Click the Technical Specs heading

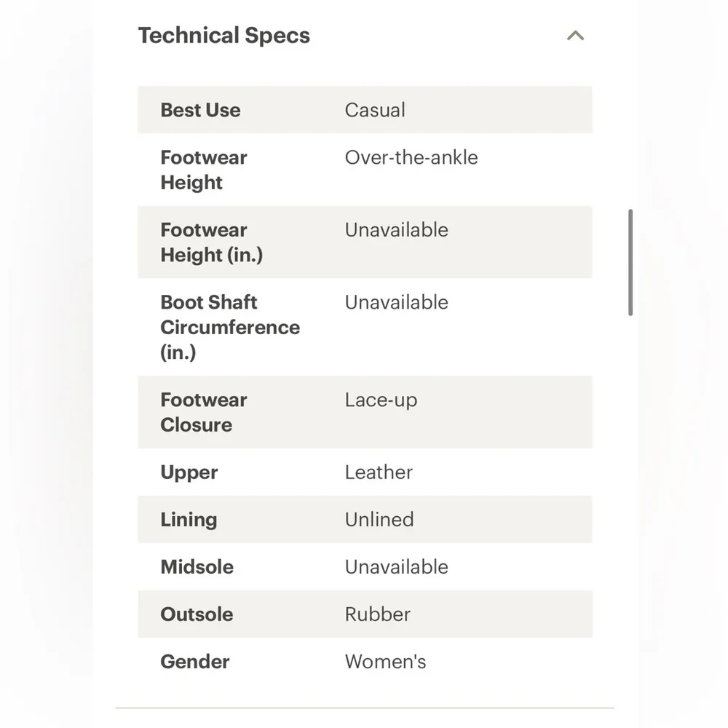pyautogui.click(x=223, y=36)
